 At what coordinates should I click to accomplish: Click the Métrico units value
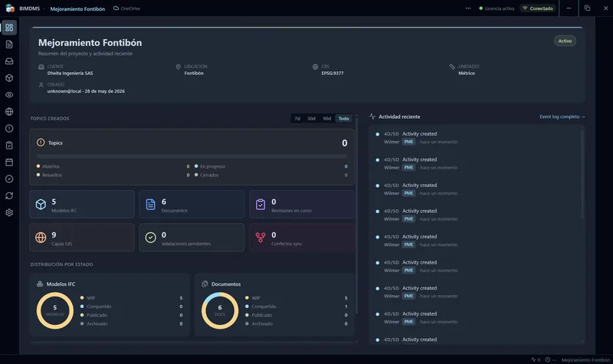tap(467, 73)
